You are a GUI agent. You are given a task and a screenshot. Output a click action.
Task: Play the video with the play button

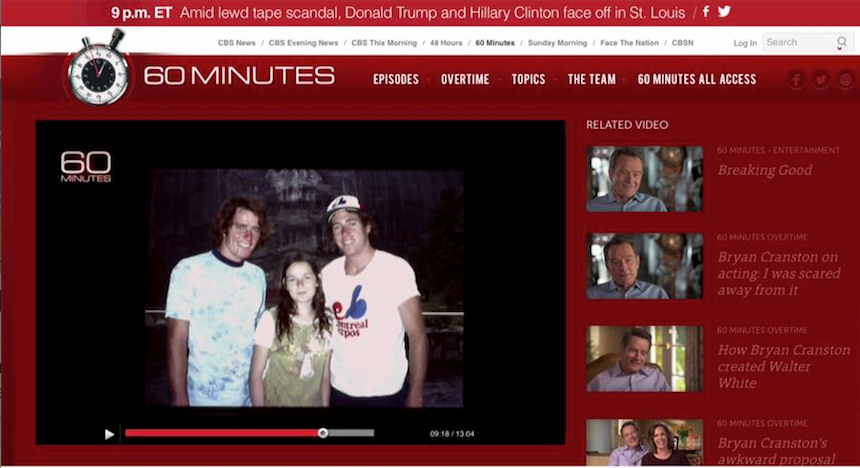109,435
